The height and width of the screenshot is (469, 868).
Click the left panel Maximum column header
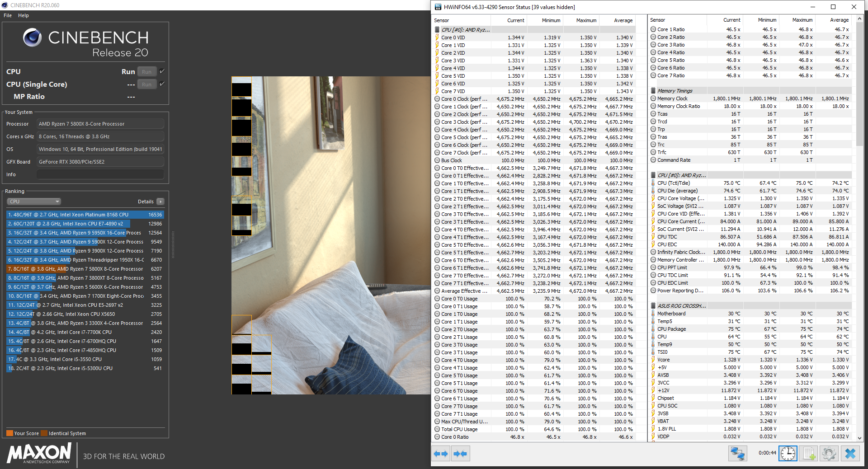(581, 20)
